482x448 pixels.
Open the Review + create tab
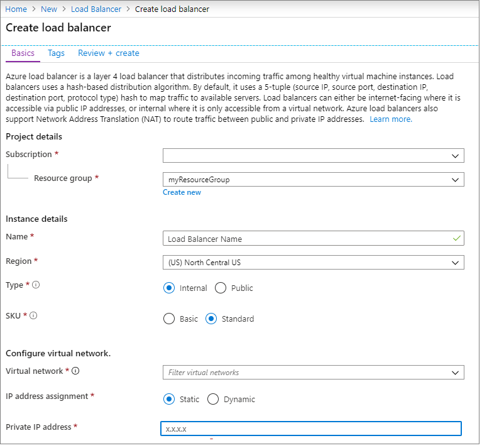click(x=109, y=53)
